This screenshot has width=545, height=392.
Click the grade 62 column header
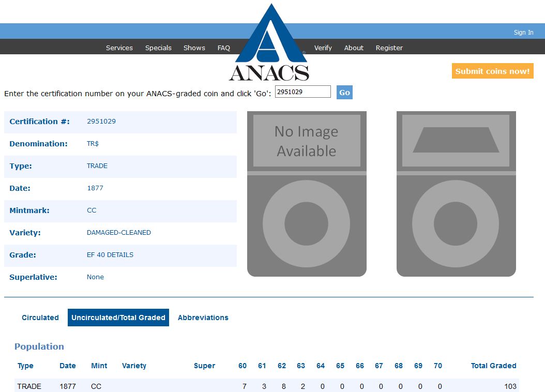[x=281, y=366]
